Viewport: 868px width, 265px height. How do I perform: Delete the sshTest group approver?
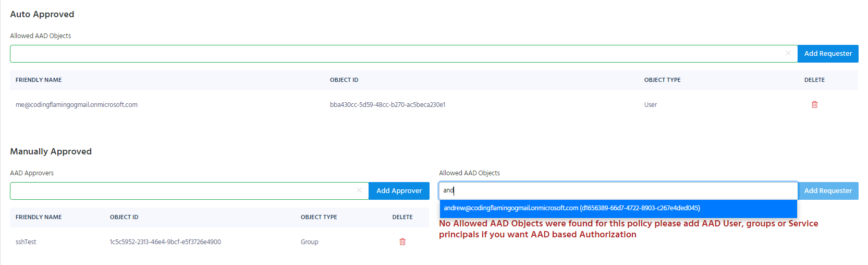pyautogui.click(x=402, y=242)
